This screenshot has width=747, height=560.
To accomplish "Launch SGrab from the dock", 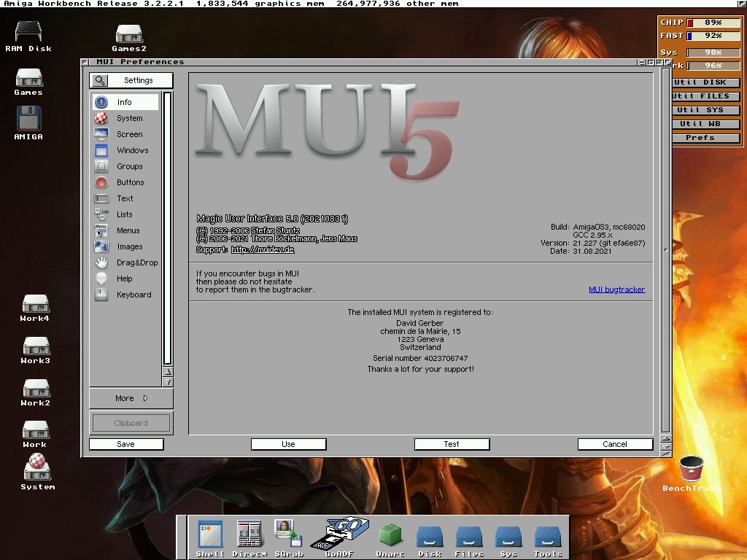I will [x=289, y=539].
